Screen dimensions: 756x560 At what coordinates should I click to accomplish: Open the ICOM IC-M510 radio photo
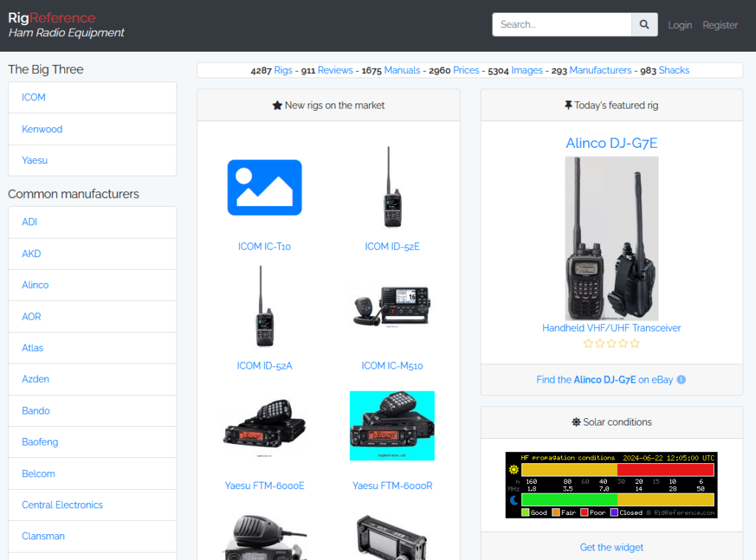391,307
